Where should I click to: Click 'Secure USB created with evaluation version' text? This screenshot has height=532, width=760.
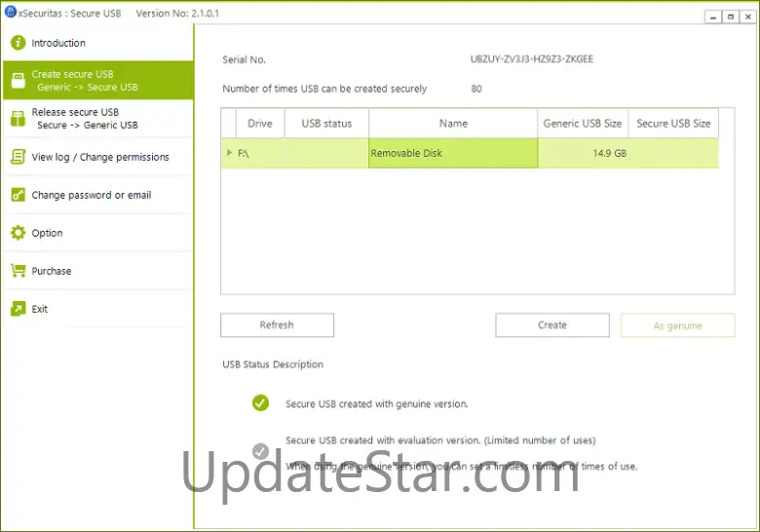pyautogui.click(x=440, y=440)
